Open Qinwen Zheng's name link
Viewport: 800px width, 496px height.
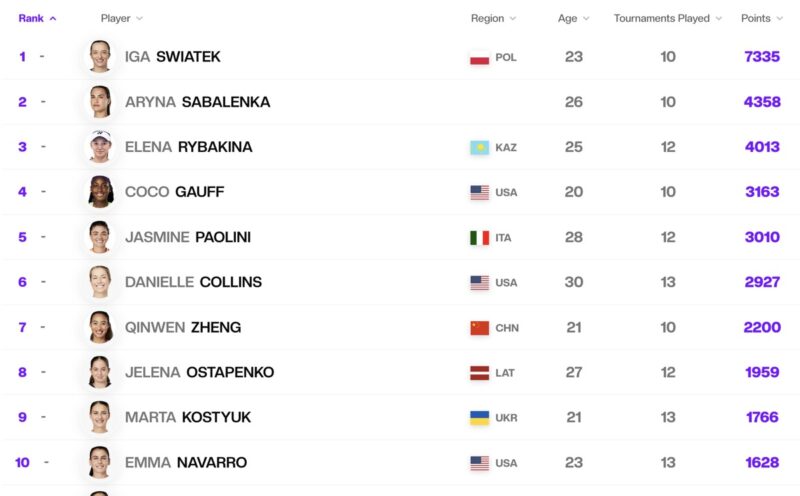(183, 327)
